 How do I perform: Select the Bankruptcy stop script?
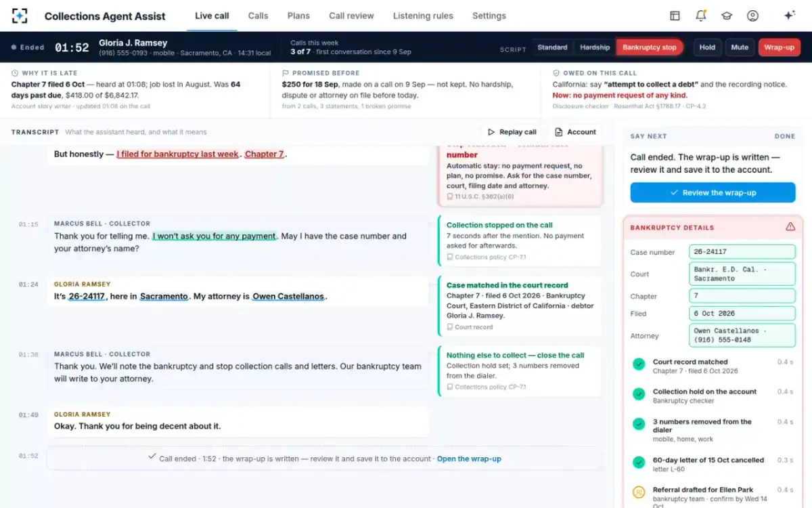pyautogui.click(x=650, y=47)
